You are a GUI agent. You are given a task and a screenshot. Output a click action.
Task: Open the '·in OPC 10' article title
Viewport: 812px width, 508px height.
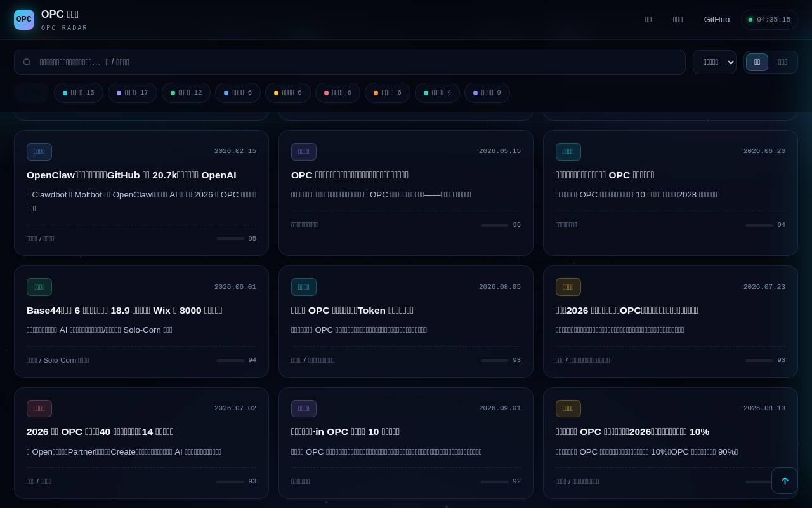pyautogui.click(x=345, y=432)
